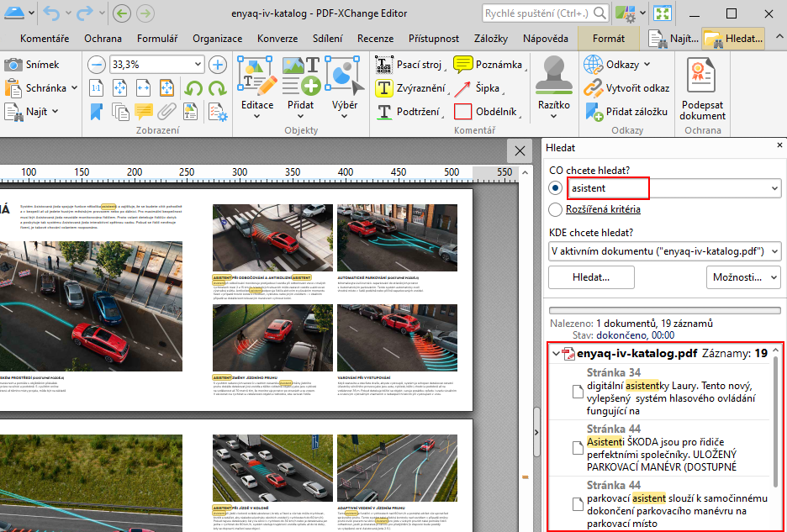787x532 pixels.
Task: Redo the last undone action
Action: click(84, 13)
